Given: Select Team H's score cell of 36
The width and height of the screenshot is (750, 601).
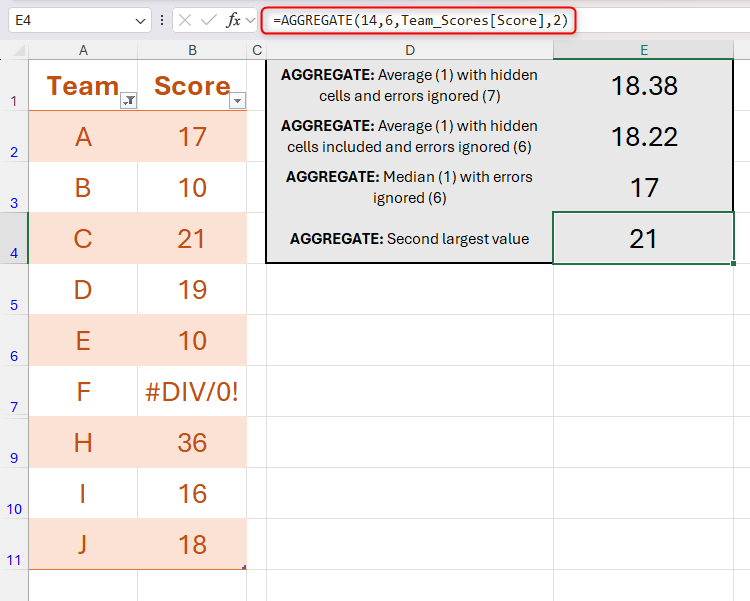Looking at the screenshot, I should pos(192,442).
